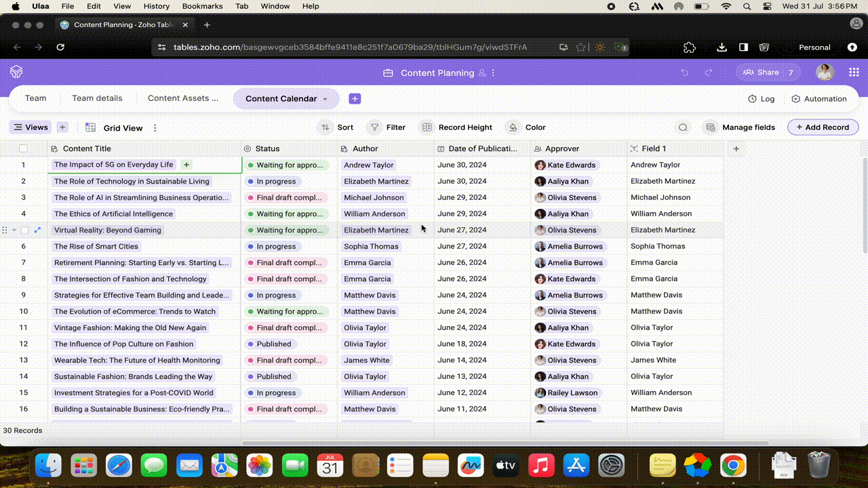The width and height of the screenshot is (868, 488).
Task: Open the Content Planning base three-dot menu
Action: click(493, 73)
